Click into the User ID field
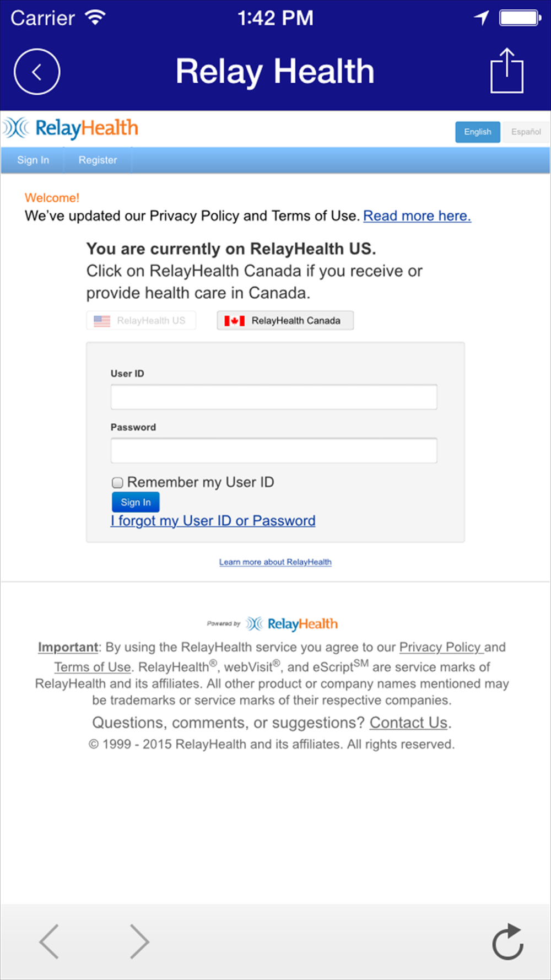The image size is (551, 980). (x=274, y=397)
